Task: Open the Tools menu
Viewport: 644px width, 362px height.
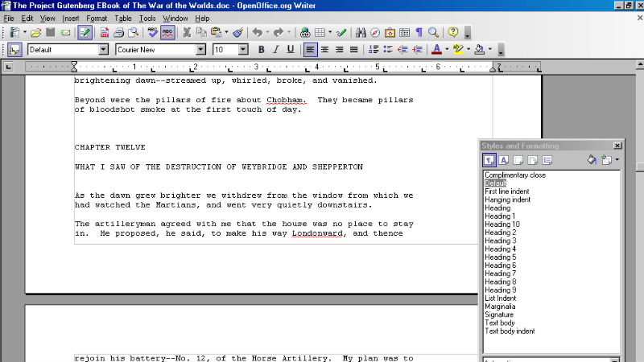Action: [x=147, y=19]
